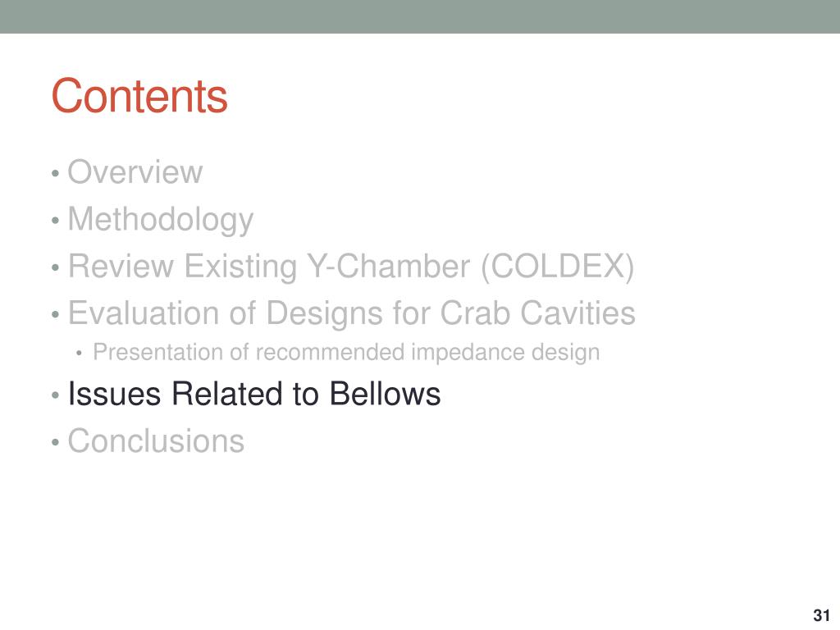The height and width of the screenshot is (630, 840).
Task: Select the "Presentation of recommended impedance design" sub-item
Action: 346,353
